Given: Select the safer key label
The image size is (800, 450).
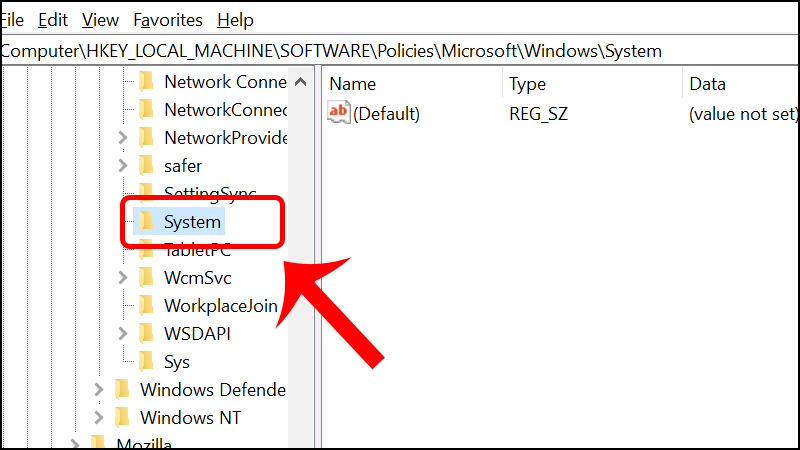Looking at the screenshot, I should [x=183, y=166].
